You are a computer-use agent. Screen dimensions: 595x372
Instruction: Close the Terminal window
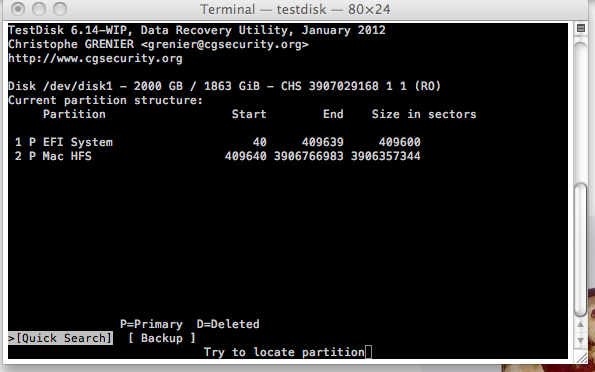tap(17, 9)
